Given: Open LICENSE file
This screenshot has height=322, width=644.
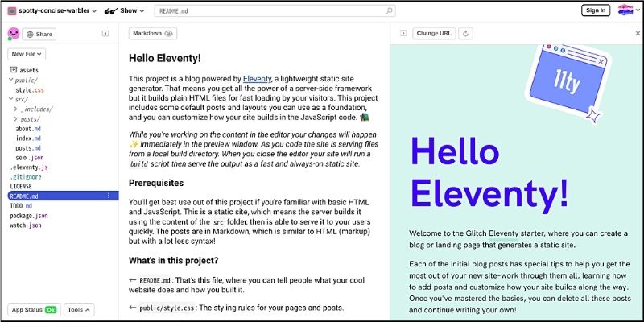Looking at the screenshot, I should (21, 187).
